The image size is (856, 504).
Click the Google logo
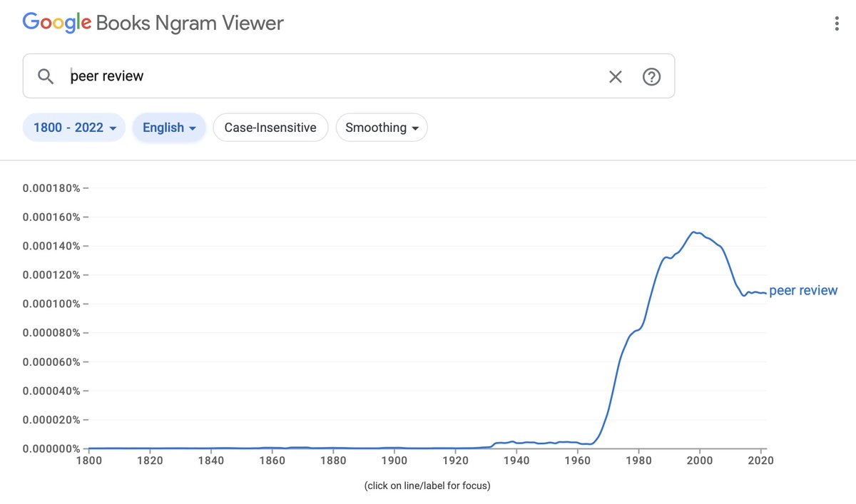(57, 23)
